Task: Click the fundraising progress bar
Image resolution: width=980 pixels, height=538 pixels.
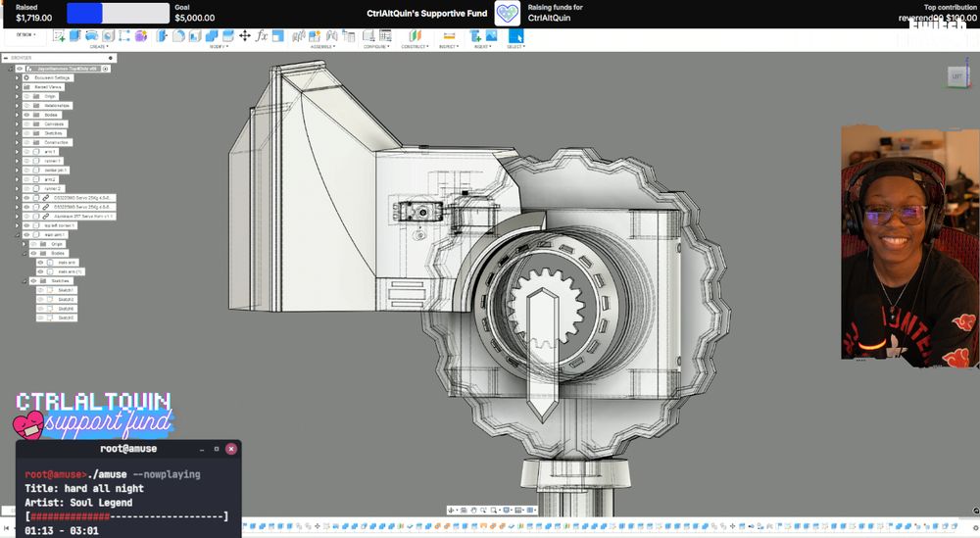Action: pyautogui.click(x=118, y=13)
